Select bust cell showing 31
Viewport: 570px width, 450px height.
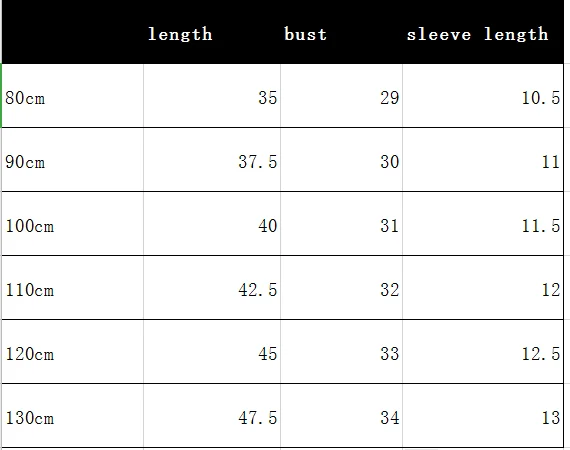click(x=341, y=224)
